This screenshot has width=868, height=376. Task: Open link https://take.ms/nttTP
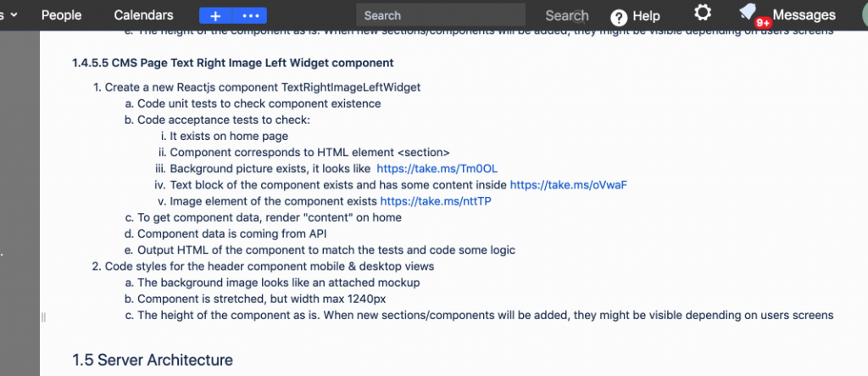point(436,201)
